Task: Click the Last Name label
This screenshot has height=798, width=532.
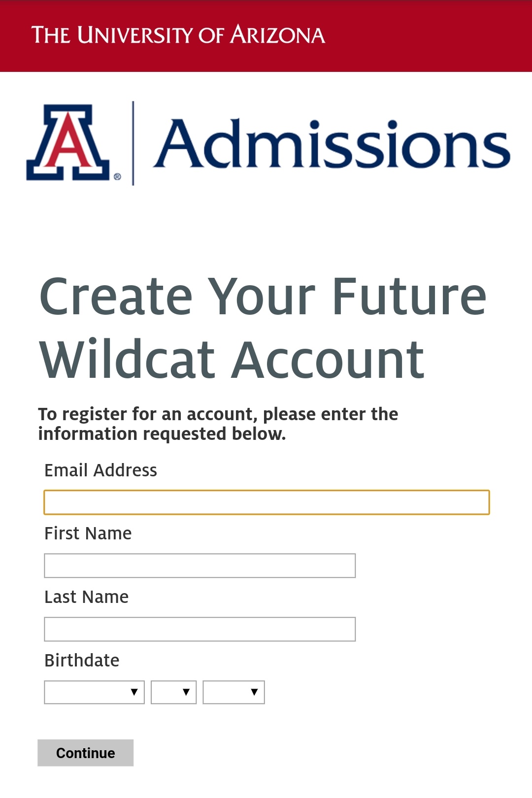Action: point(86,597)
